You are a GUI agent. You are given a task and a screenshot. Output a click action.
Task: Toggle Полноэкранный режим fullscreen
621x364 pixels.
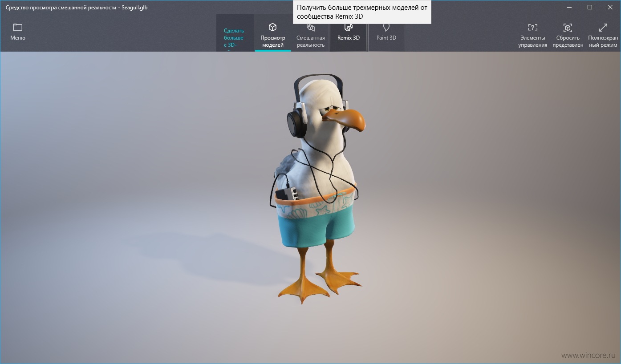coord(603,35)
